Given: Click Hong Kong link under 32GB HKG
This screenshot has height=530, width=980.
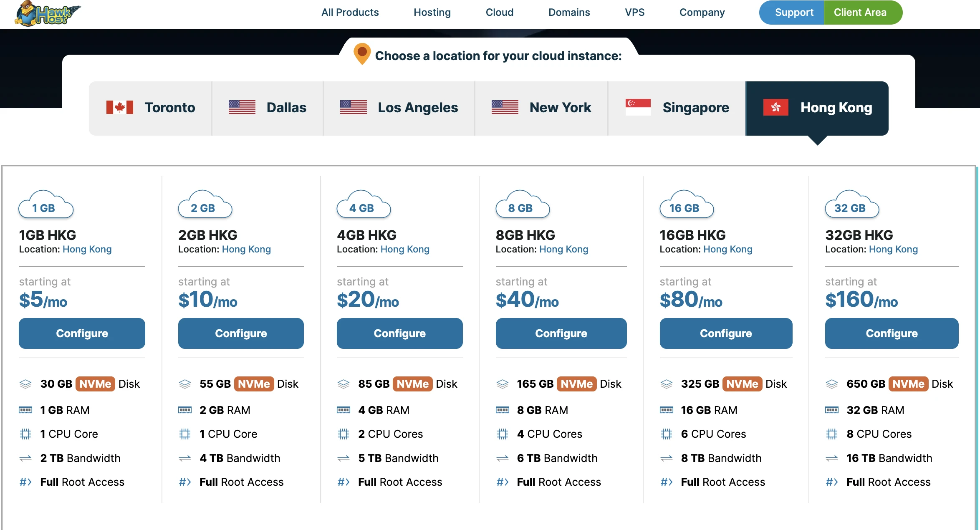Looking at the screenshot, I should pos(893,249).
